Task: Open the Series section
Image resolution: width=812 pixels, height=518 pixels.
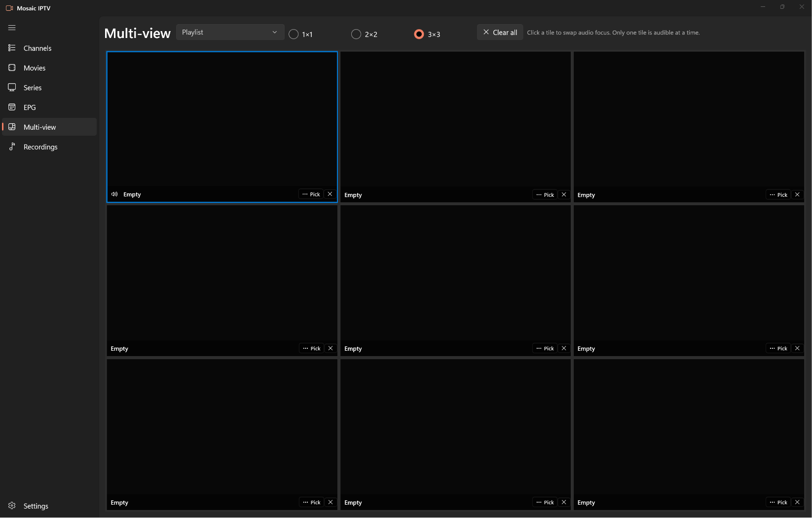Action: pos(49,88)
